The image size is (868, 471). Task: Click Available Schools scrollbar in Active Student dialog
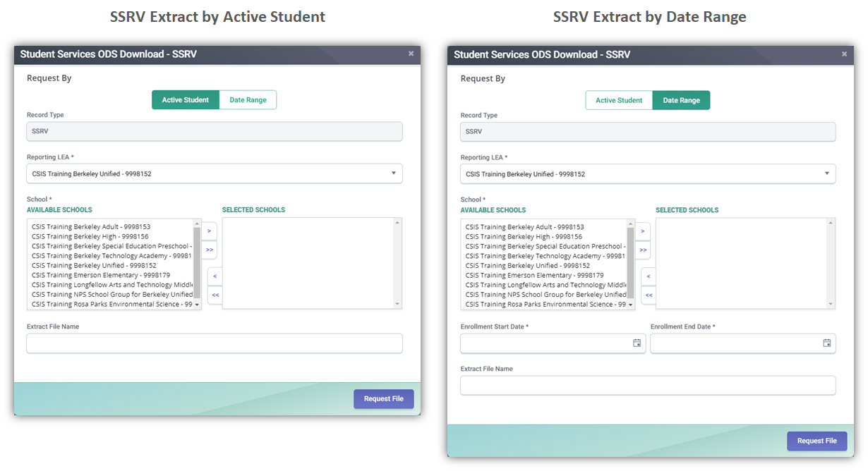click(197, 264)
